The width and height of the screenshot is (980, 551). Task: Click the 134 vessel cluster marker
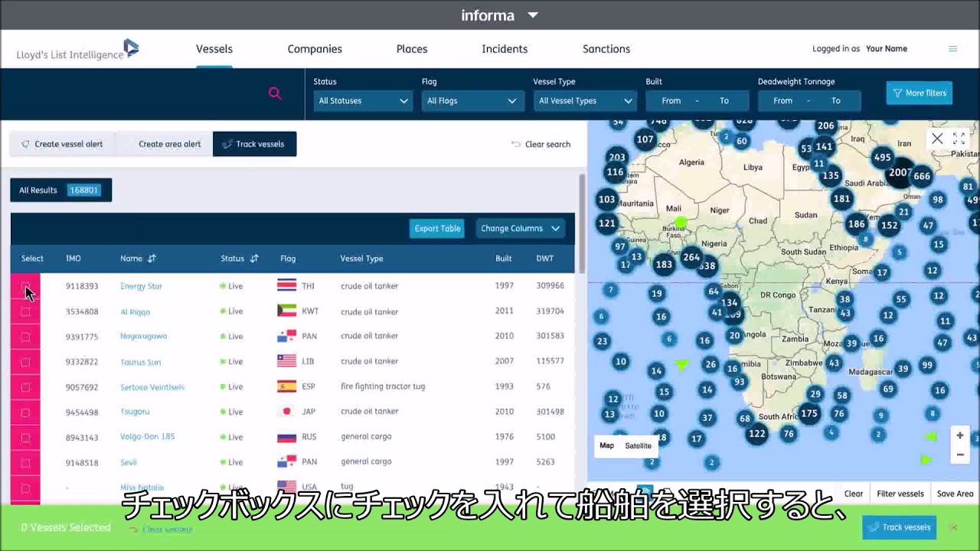[730, 302]
